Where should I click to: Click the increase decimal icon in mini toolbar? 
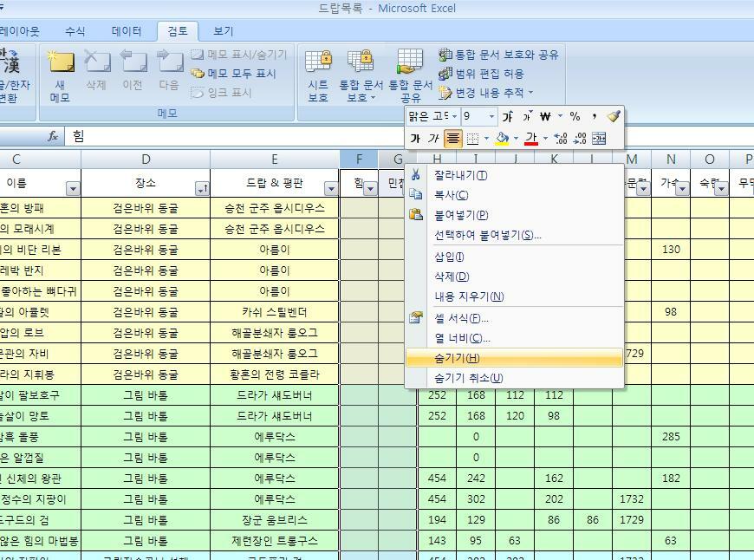pos(561,139)
